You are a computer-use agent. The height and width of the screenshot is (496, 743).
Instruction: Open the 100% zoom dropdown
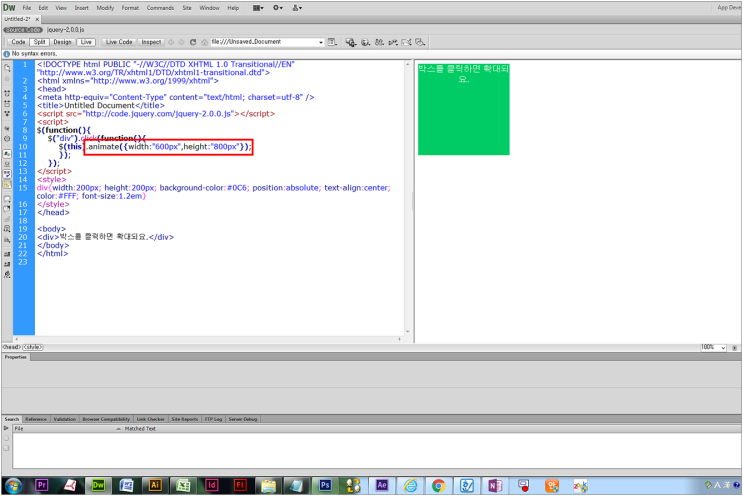click(x=713, y=347)
